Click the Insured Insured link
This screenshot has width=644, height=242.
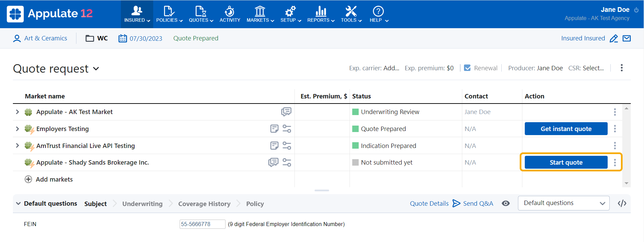[583, 38]
